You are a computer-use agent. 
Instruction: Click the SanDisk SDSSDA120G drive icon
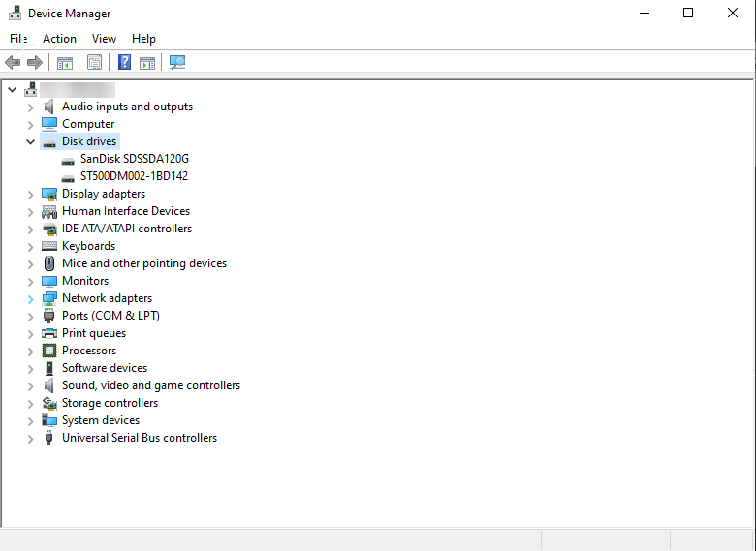68,161
